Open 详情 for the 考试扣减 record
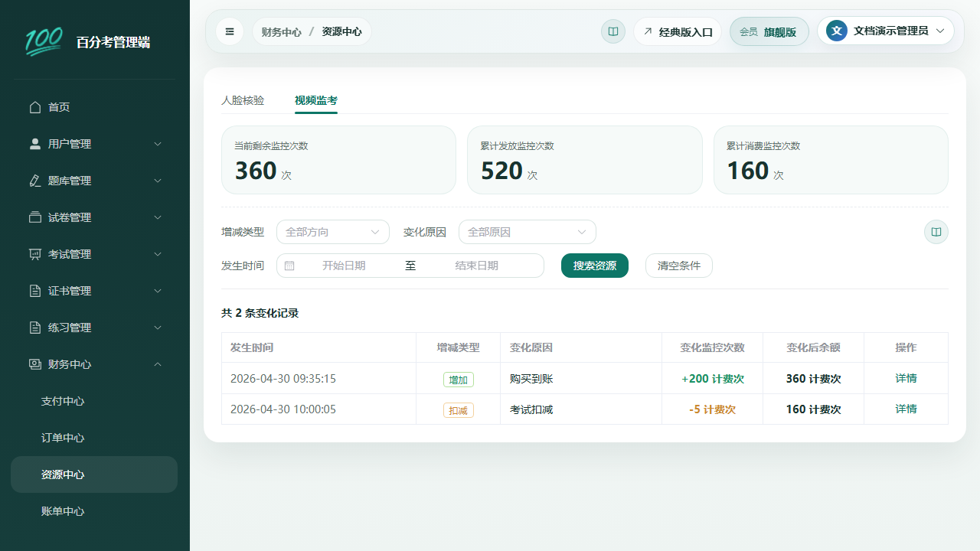This screenshot has height=551, width=980. tap(906, 409)
